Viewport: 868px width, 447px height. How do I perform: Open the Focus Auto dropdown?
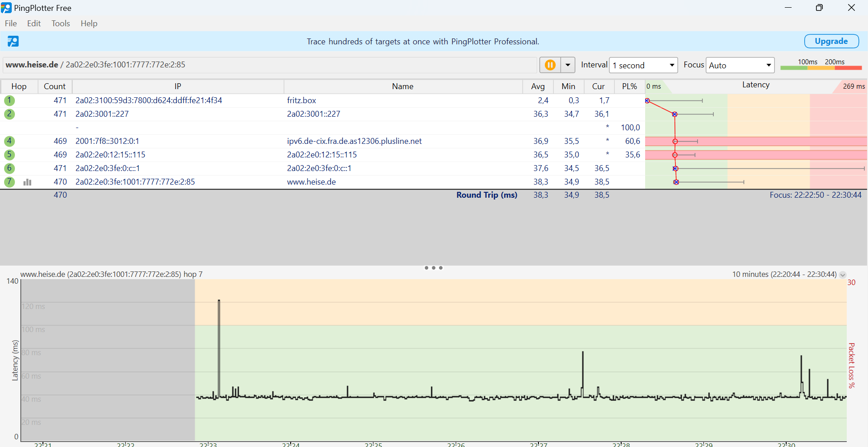pos(740,65)
